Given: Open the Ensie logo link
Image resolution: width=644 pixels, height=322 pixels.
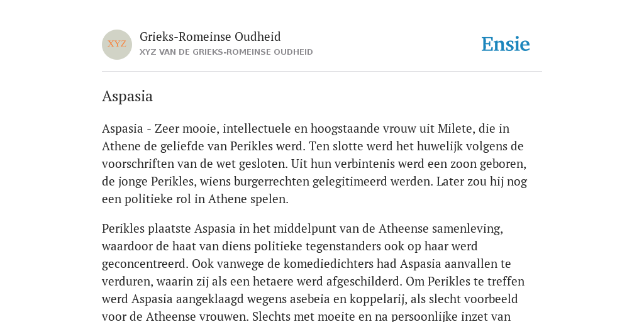Looking at the screenshot, I should (x=506, y=44).
